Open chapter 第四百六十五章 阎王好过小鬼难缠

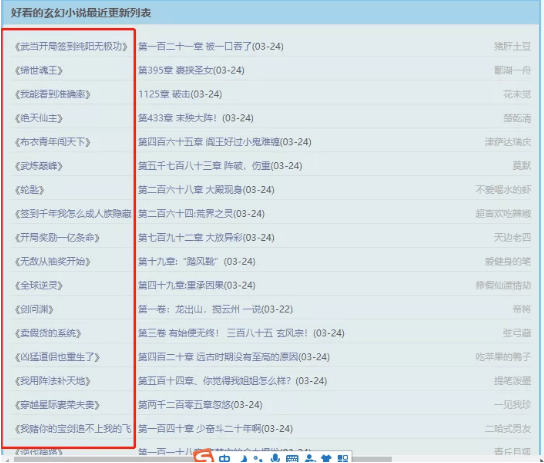coord(224,142)
